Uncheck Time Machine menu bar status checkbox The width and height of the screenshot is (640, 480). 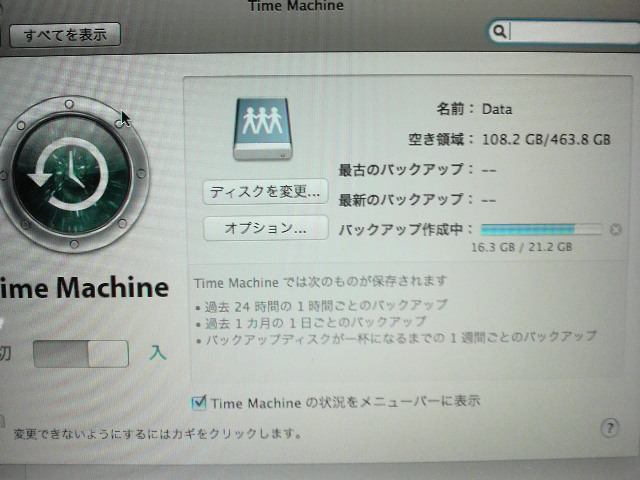pos(199,402)
